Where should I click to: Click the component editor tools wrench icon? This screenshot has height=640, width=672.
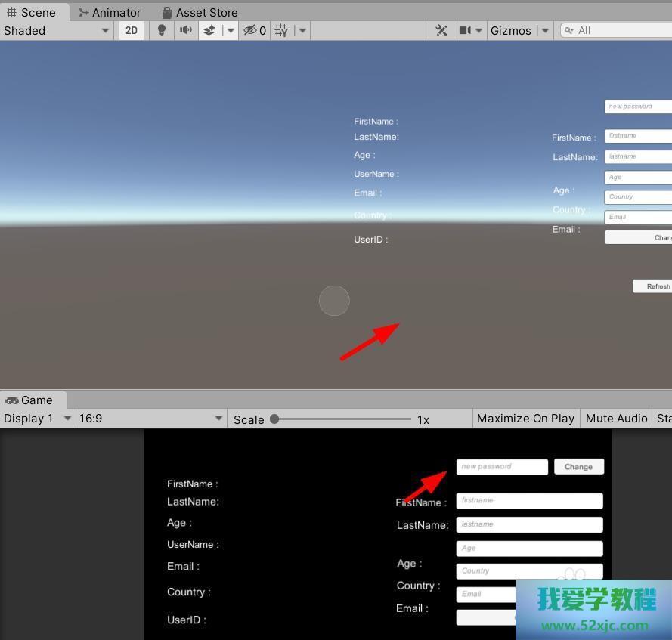click(x=441, y=30)
